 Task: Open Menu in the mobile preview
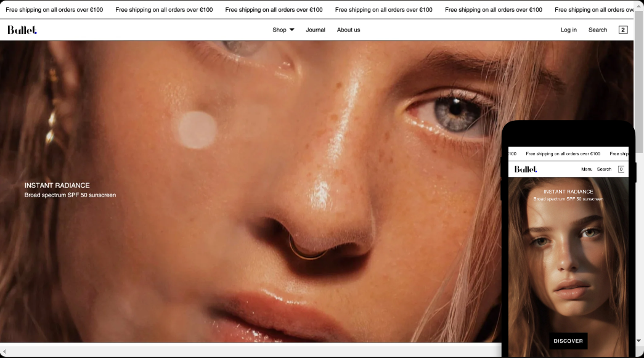click(586, 169)
